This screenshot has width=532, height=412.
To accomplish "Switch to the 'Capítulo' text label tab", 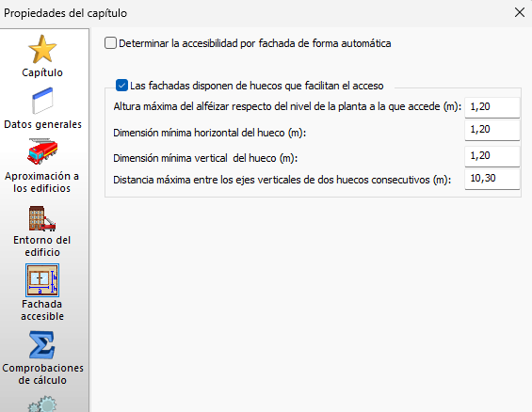I will tap(42, 72).
